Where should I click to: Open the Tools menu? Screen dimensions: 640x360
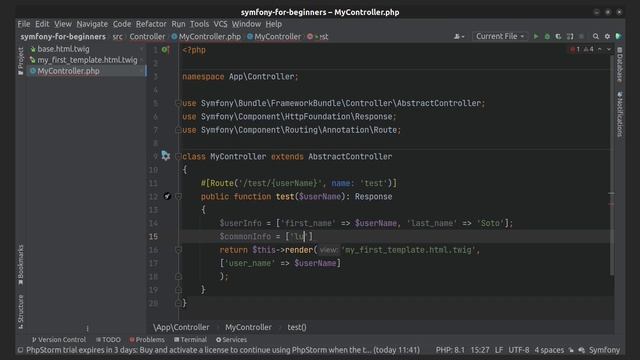point(200,24)
